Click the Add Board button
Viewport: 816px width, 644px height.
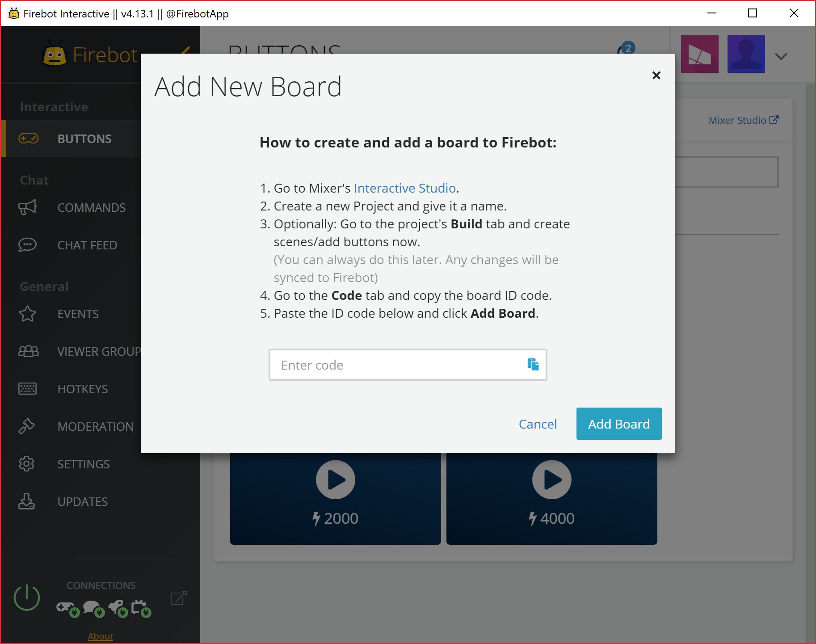(618, 424)
